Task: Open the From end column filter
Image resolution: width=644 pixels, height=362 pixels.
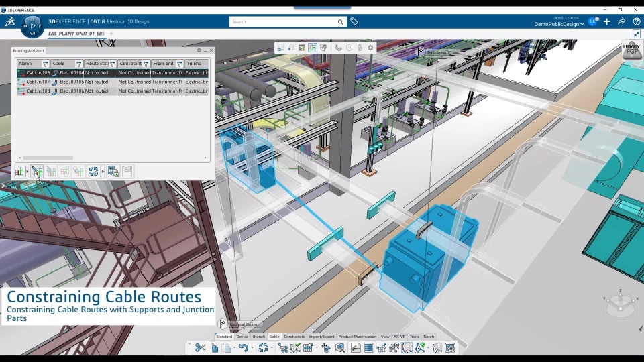Action: (180, 64)
